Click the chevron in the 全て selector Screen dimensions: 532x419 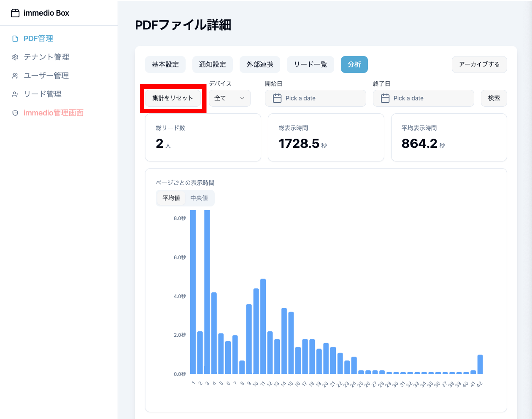pos(242,98)
